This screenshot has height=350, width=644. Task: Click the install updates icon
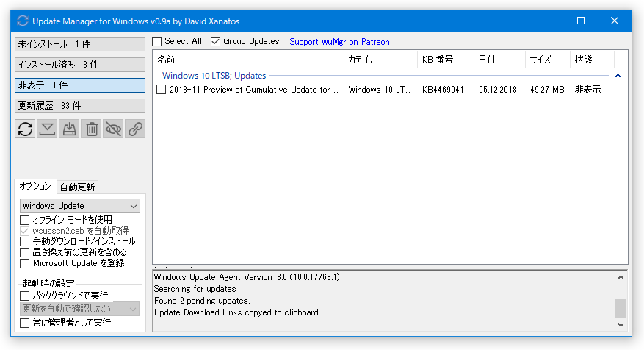pos(69,129)
